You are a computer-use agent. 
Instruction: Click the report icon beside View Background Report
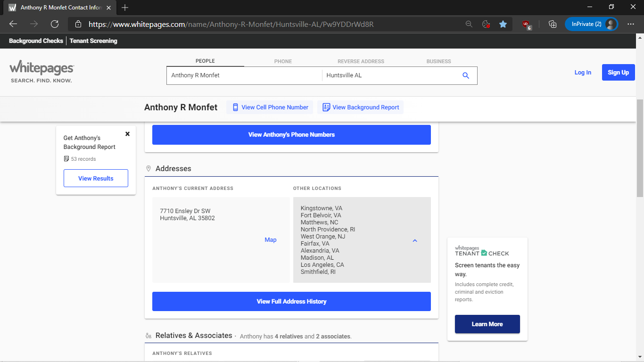(x=326, y=107)
